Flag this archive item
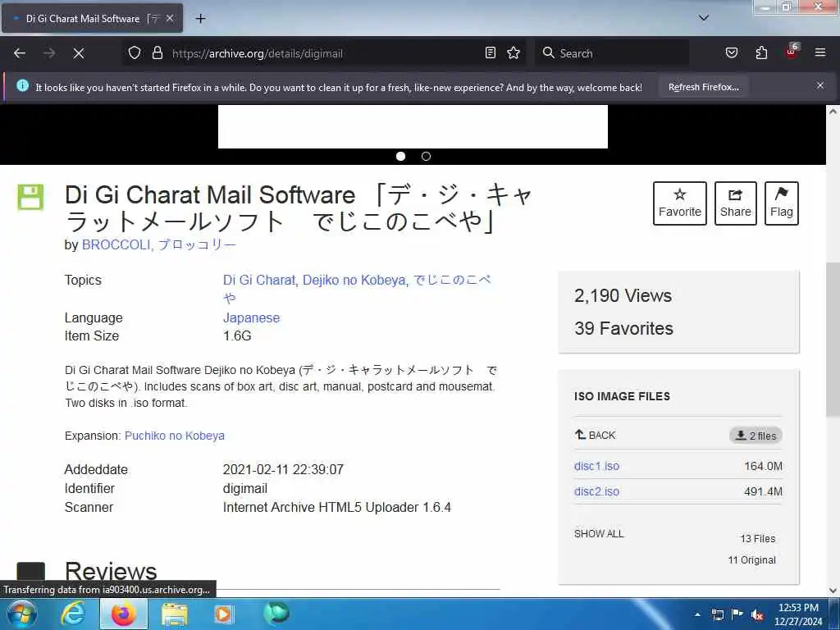This screenshot has width=840, height=630. (782, 203)
